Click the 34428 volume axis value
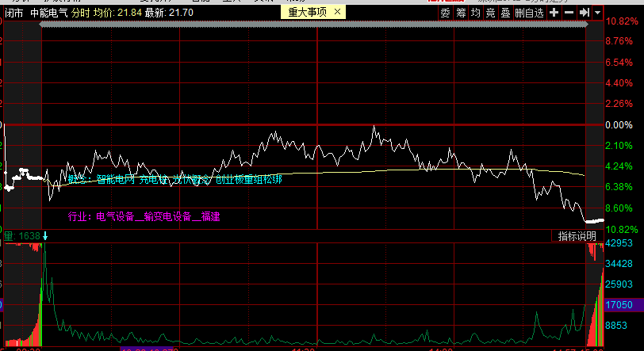 point(619,264)
